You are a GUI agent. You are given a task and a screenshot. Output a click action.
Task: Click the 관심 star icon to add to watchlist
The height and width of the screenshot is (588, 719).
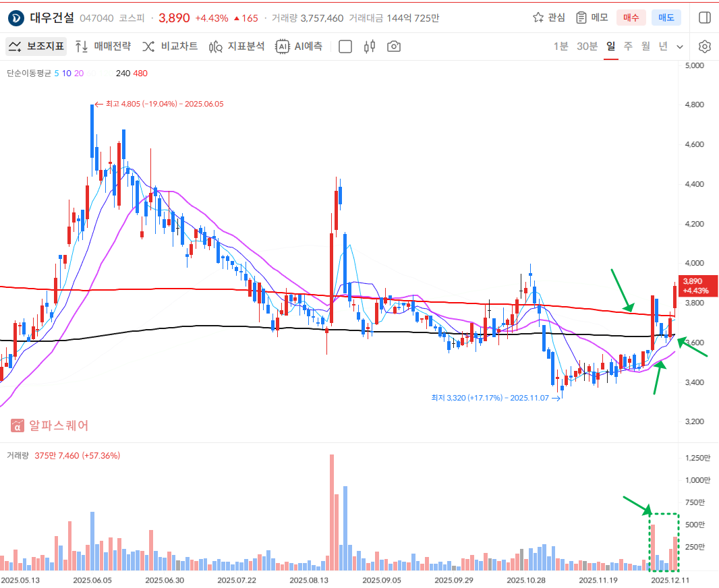click(538, 18)
